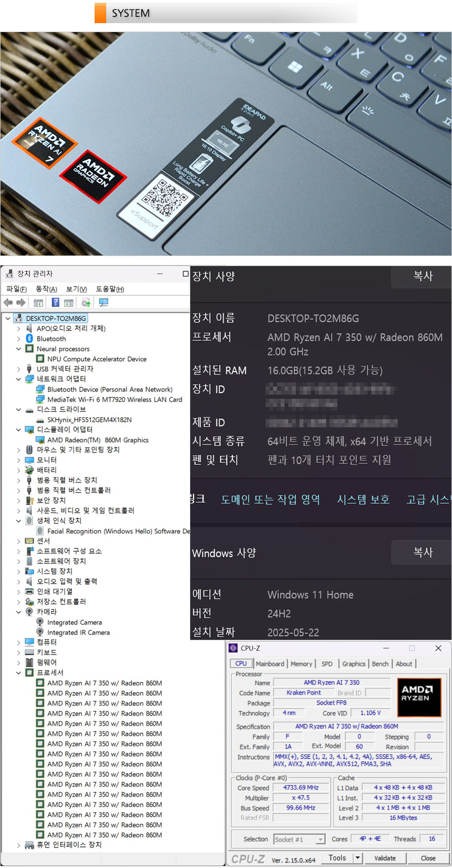Switch to the Memory tab in CPU-Z
Viewport: 452px width, 868px height.
301,663
